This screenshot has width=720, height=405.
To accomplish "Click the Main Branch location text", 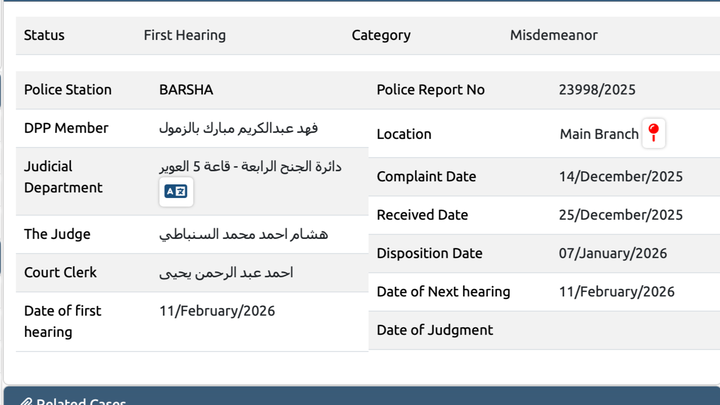I will [598, 134].
